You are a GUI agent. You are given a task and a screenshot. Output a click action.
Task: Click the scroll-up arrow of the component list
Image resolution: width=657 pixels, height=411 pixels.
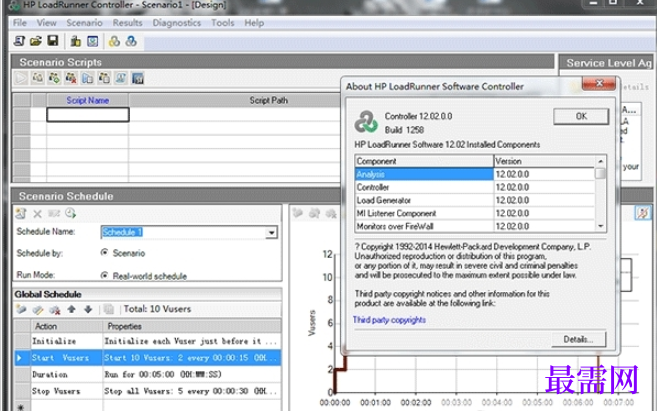[600, 161]
